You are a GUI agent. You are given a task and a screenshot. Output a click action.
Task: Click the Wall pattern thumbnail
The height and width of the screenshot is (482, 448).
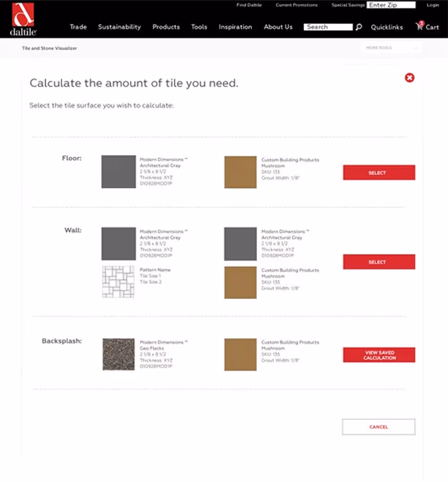point(118,282)
